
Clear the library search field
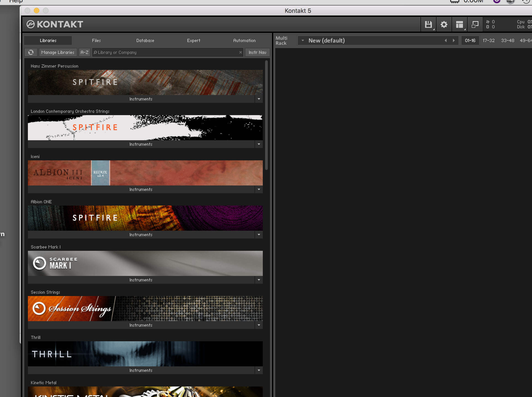240,52
